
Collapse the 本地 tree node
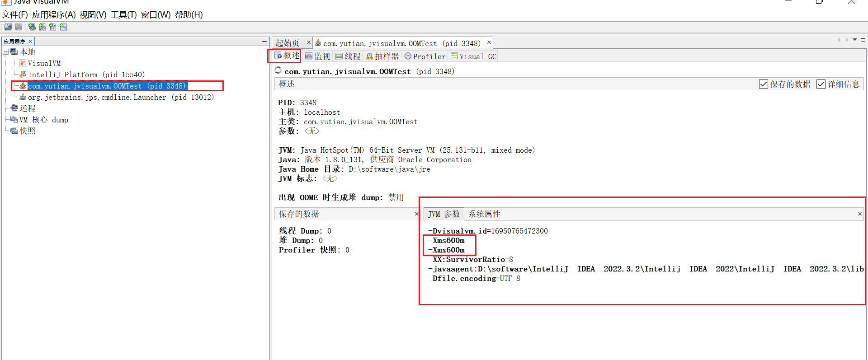tap(6, 52)
